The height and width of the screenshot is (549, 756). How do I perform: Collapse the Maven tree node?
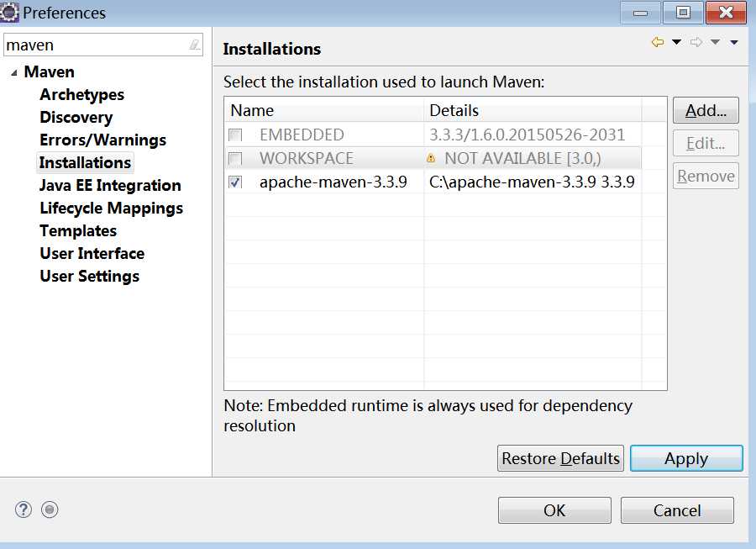pyautogui.click(x=14, y=73)
